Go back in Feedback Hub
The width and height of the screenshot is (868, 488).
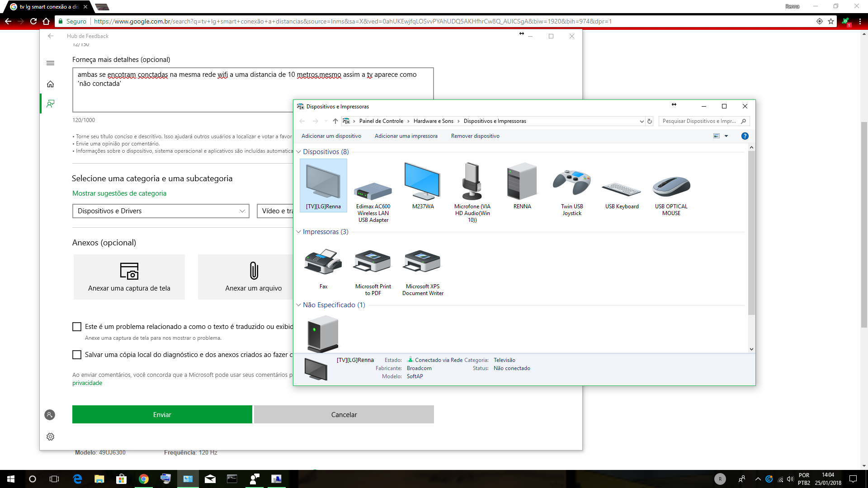coord(51,36)
